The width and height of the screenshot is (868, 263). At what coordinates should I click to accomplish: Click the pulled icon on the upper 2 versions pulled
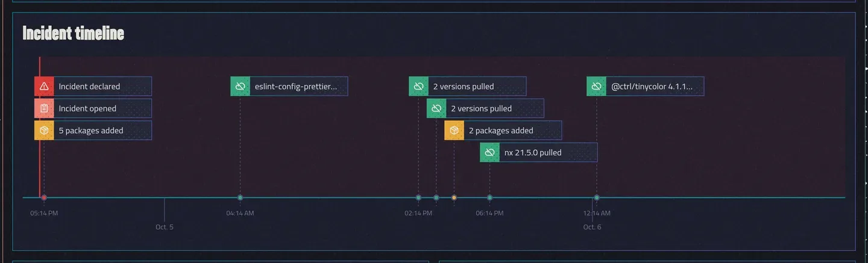tap(418, 86)
